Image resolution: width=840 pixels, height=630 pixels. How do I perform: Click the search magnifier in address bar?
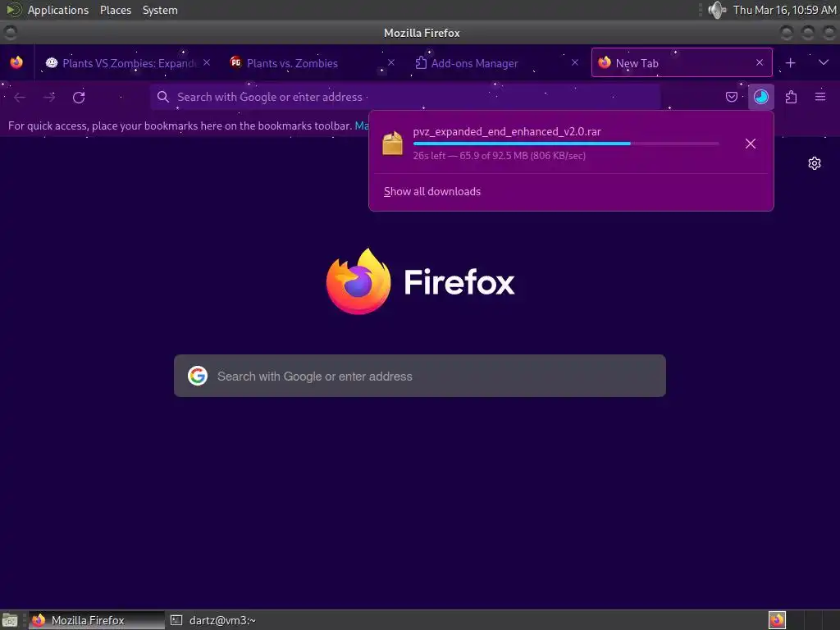163,97
